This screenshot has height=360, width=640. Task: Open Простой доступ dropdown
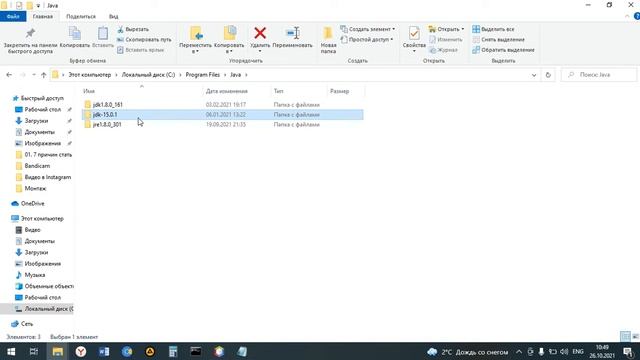[x=367, y=40]
